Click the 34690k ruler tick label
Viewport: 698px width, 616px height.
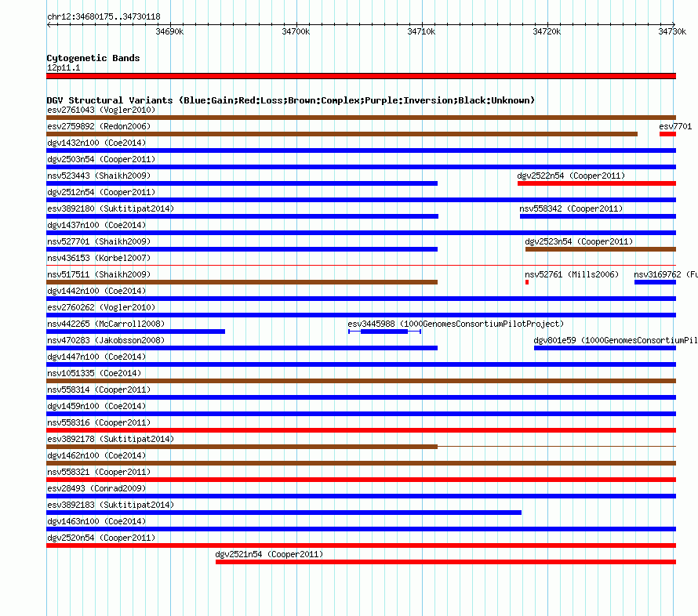(x=169, y=31)
